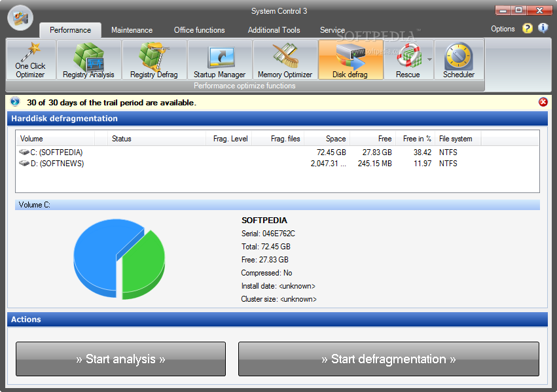Sort by the Free column header
This screenshot has height=392, width=557.
[372, 139]
